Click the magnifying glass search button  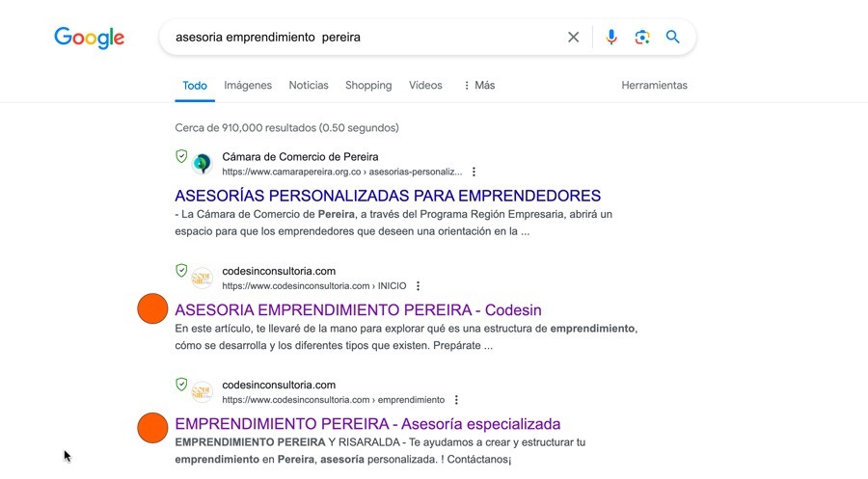(x=672, y=37)
